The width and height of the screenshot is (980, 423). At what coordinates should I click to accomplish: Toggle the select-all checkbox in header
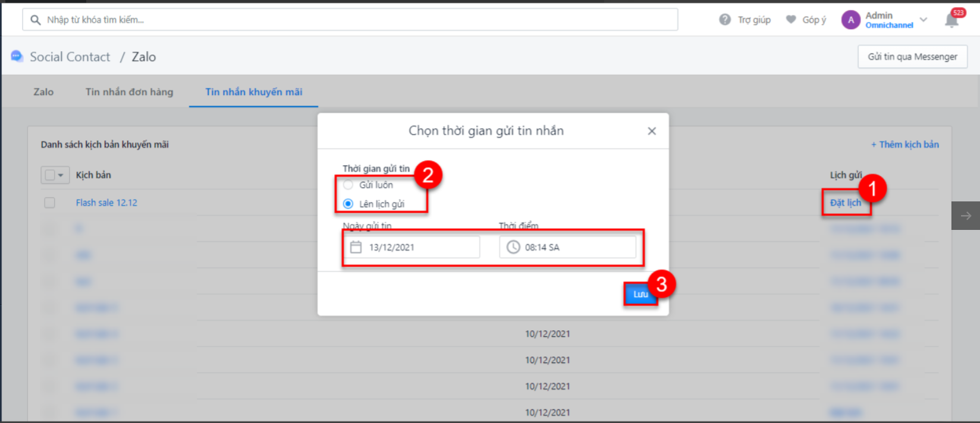[x=50, y=175]
